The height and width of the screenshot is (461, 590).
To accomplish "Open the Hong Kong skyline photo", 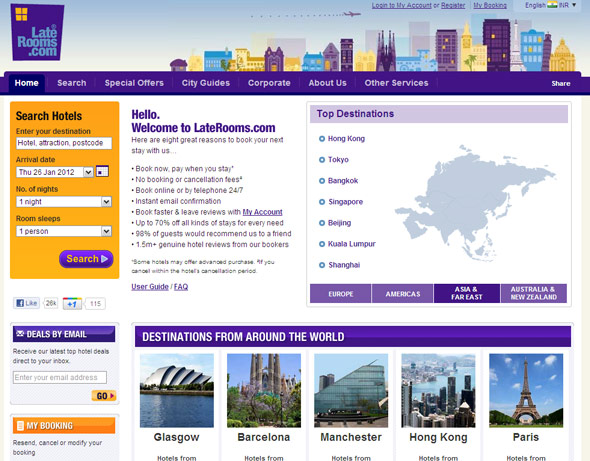I will [438, 390].
